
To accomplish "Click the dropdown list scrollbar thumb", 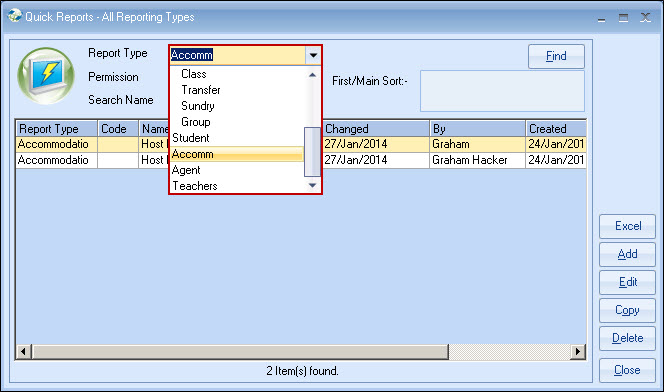I will pos(313,152).
